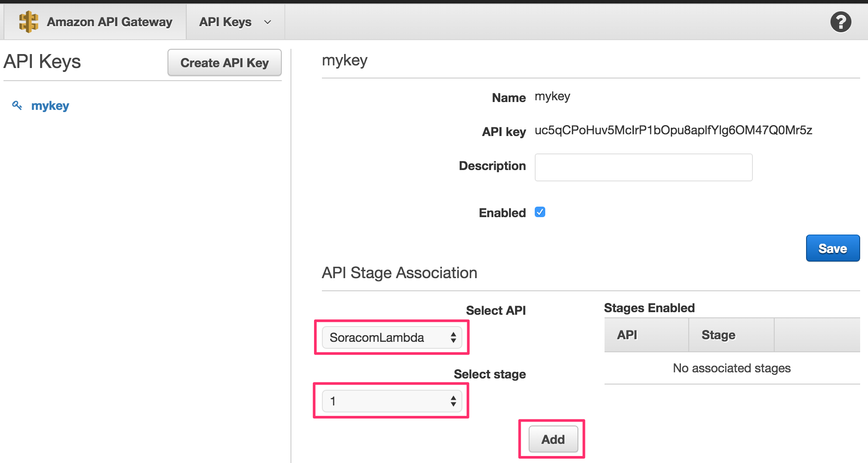
Task: Toggle the Enabled checkbox for mykey
Action: coord(540,212)
